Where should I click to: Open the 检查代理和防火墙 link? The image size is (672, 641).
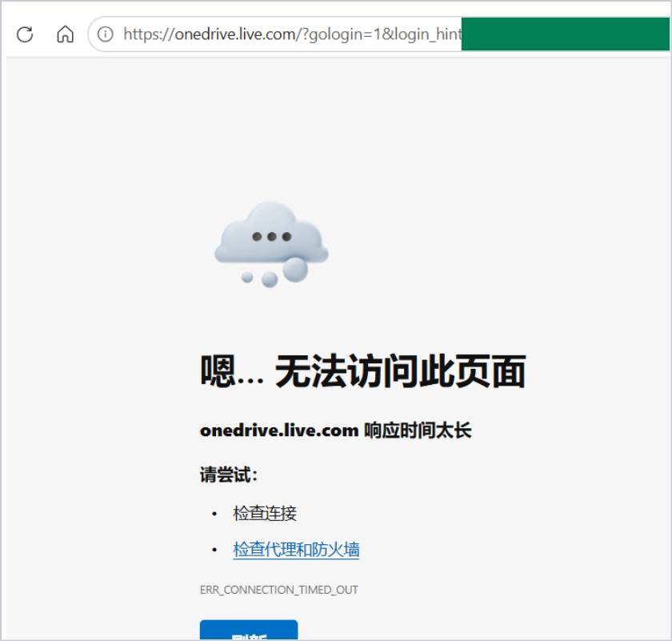pyautogui.click(x=296, y=550)
